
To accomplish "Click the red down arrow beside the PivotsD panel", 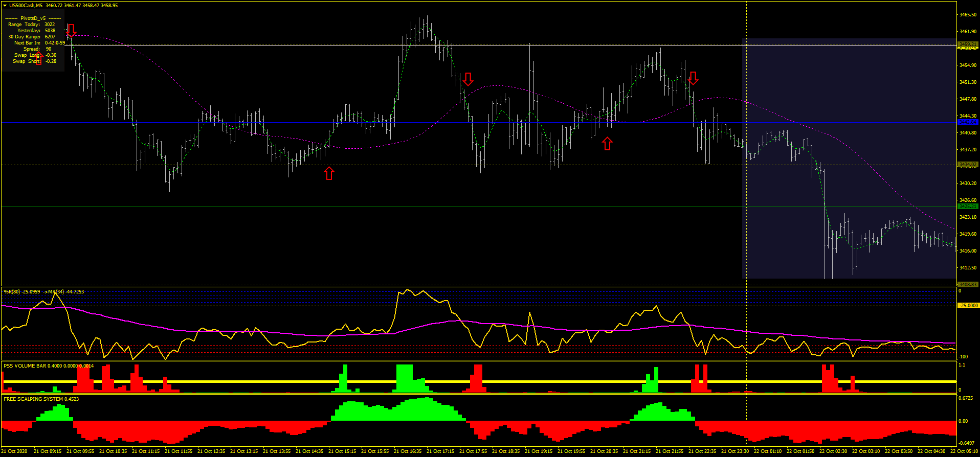I will tap(71, 30).
